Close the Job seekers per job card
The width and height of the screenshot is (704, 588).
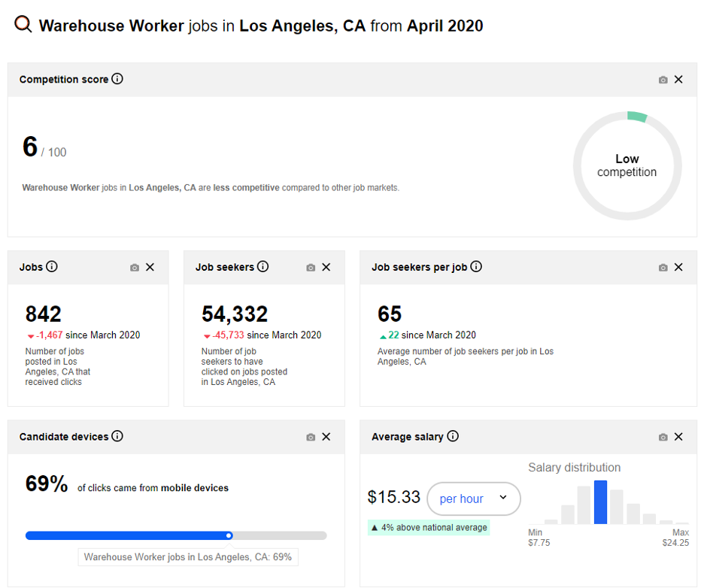[678, 268]
